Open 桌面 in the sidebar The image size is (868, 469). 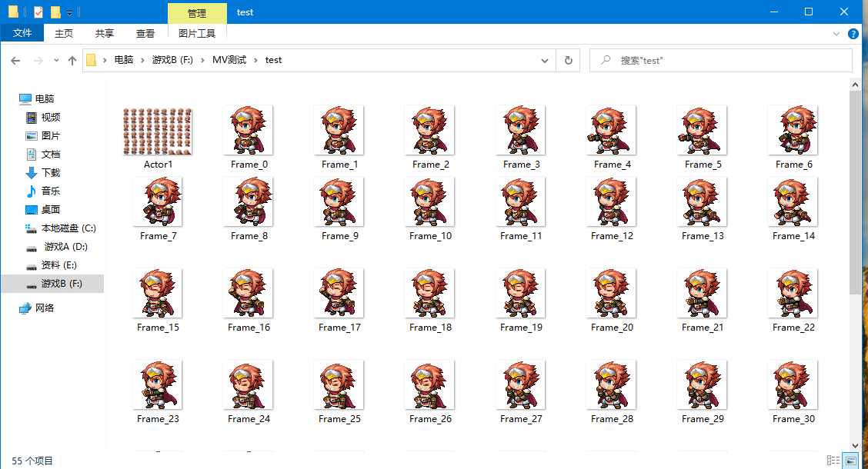tap(50, 210)
